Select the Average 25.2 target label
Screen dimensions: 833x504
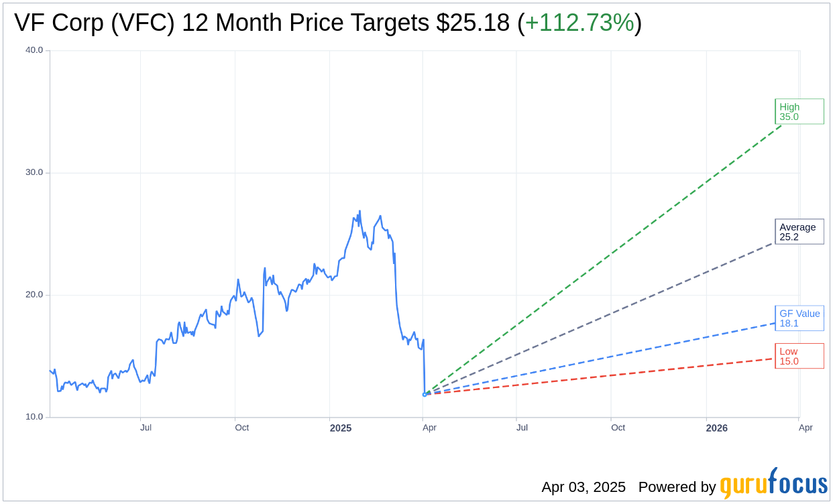[x=799, y=232]
